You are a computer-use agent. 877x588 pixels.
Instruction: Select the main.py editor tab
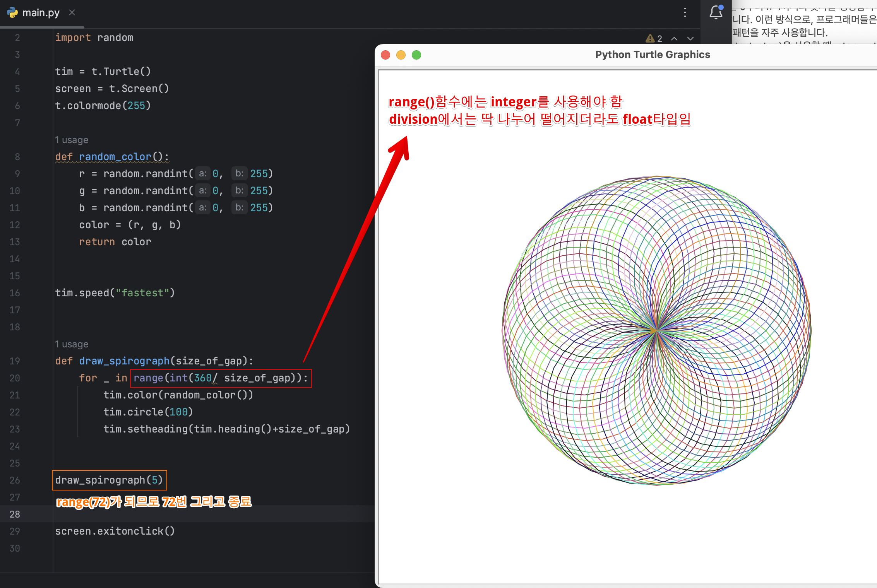point(41,13)
